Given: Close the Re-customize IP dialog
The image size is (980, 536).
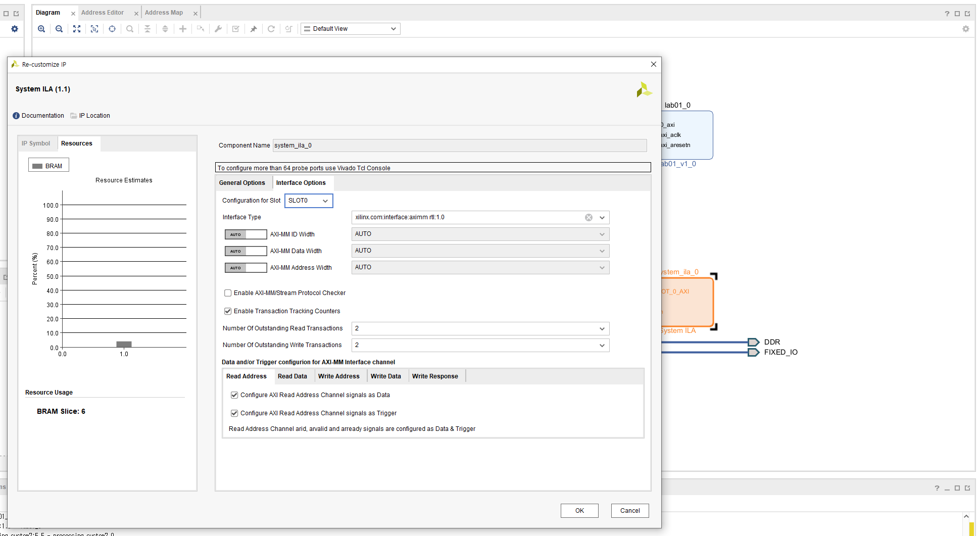Looking at the screenshot, I should point(654,64).
